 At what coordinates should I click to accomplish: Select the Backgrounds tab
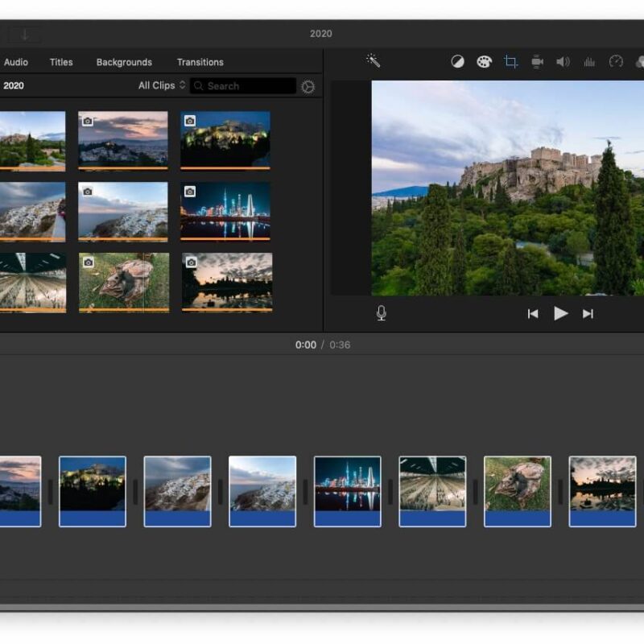point(124,62)
